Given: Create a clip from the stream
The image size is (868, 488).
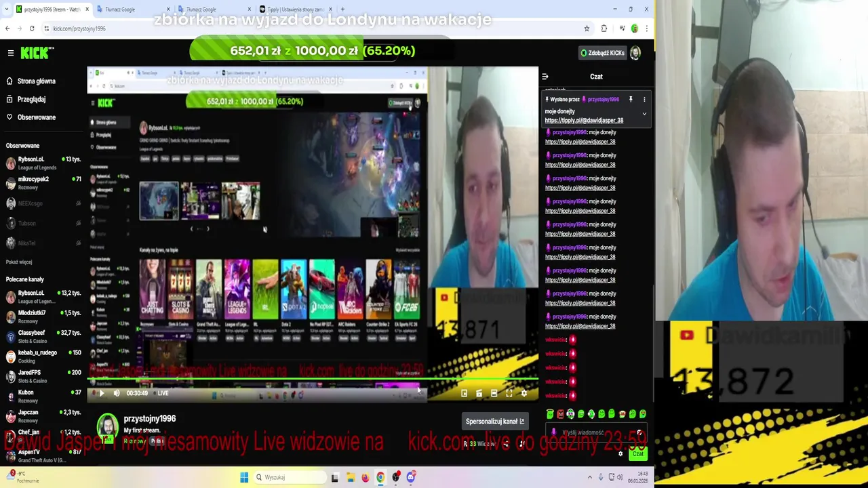Looking at the screenshot, I should (479, 393).
